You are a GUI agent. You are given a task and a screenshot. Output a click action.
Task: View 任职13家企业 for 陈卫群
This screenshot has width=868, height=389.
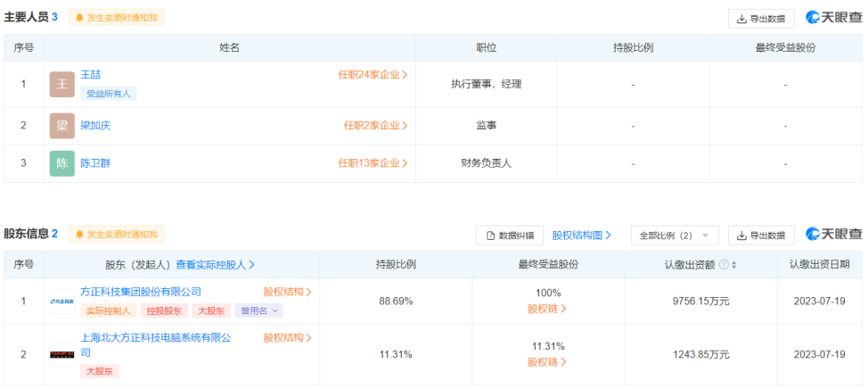coord(373,163)
